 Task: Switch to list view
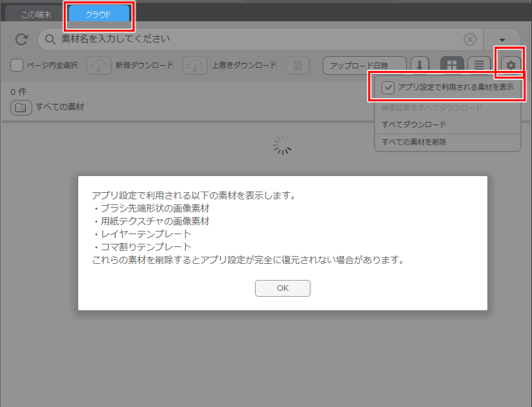pos(478,65)
